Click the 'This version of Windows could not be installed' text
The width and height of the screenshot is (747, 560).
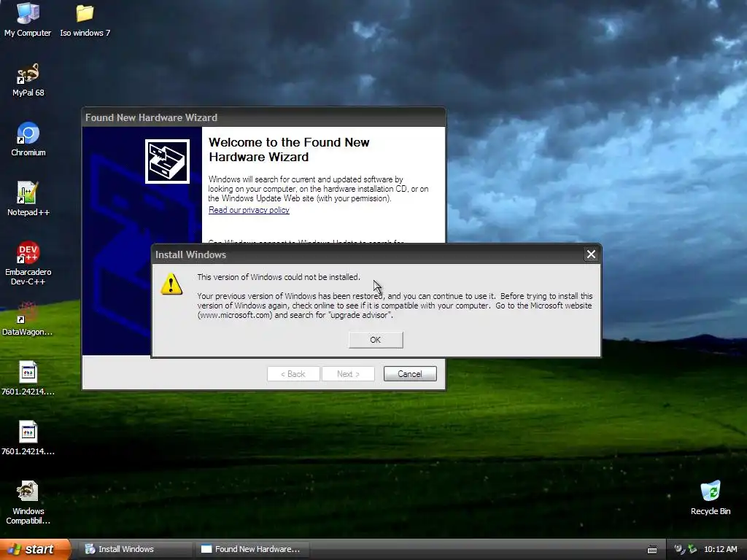279,276
